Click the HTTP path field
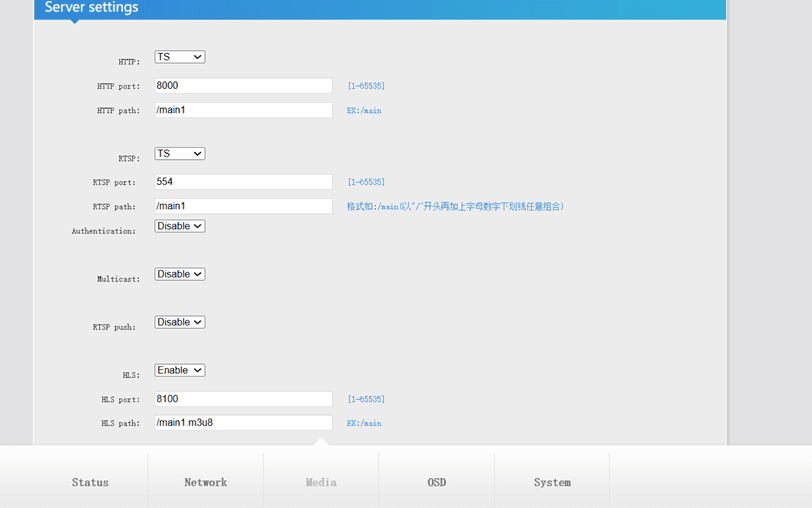This screenshot has width=812, height=508. point(243,110)
